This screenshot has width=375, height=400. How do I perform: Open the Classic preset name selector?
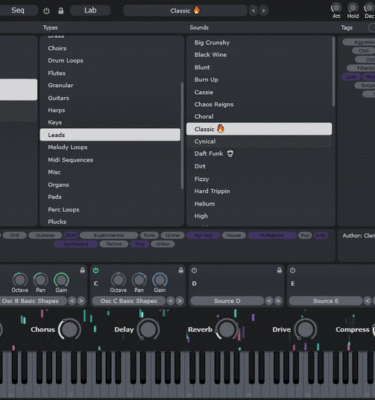(185, 11)
